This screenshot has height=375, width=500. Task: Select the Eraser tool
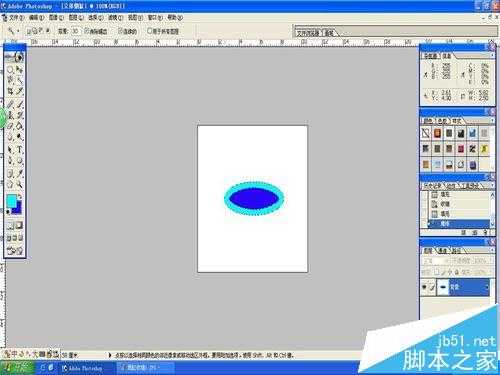pos(10,126)
